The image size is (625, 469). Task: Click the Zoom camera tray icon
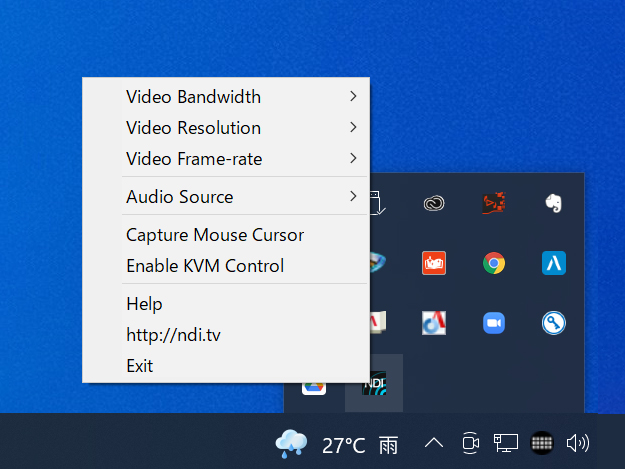coord(493,323)
